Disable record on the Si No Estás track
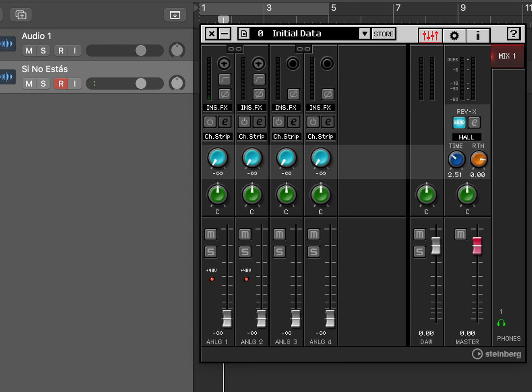The width and height of the screenshot is (532, 392). [61, 83]
